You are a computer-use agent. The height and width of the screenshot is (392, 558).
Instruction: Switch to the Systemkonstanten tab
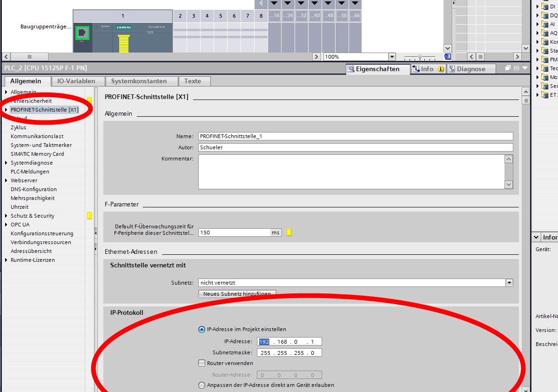point(138,81)
